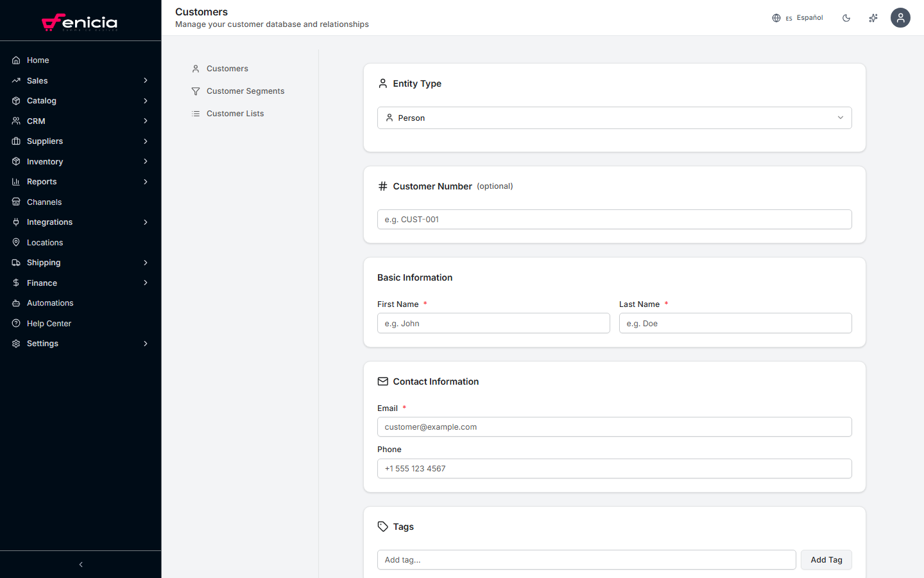Click the Español language label
924x578 pixels.
click(809, 17)
